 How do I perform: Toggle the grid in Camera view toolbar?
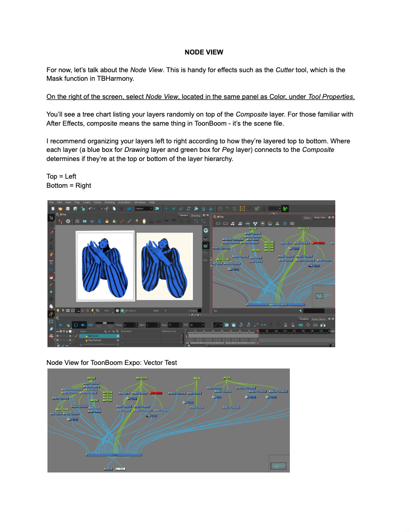(77, 222)
